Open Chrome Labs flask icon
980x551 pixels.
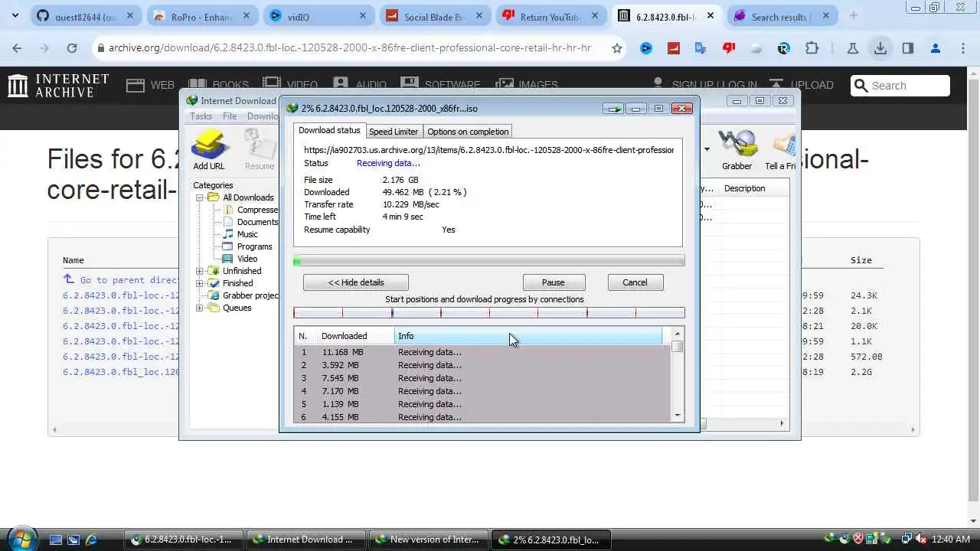click(x=852, y=48)
